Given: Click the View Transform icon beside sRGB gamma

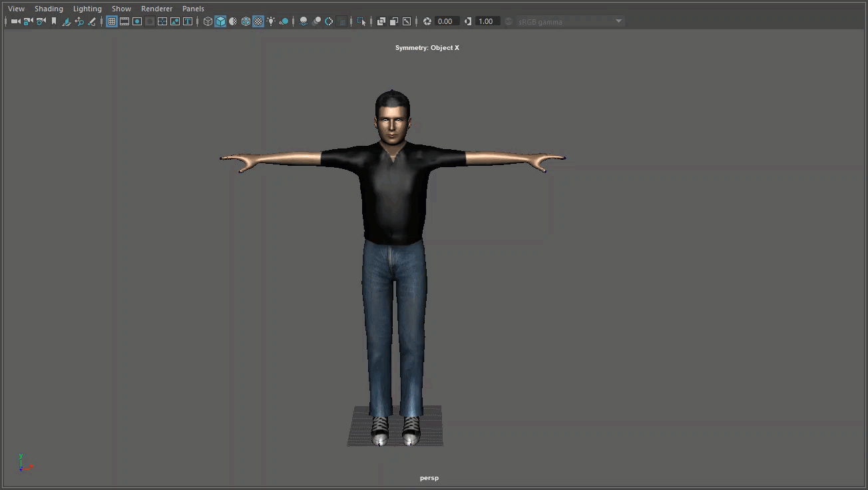Looking at the screenshot, I should (x=509, y=21).
